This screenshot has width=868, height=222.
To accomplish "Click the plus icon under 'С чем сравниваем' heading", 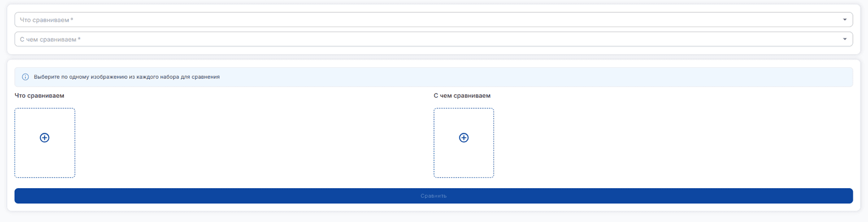I will pos(464,138).
